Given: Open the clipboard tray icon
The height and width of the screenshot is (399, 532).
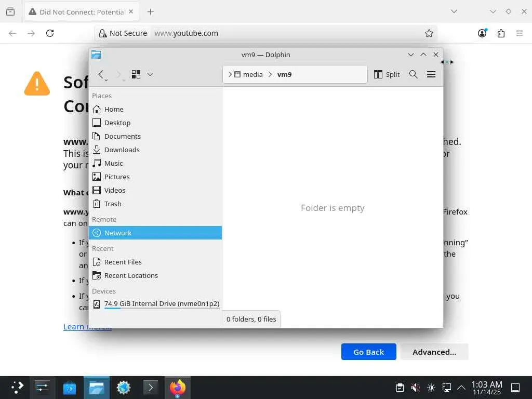Looking at the screenshot, I should [x=400, y=388].
